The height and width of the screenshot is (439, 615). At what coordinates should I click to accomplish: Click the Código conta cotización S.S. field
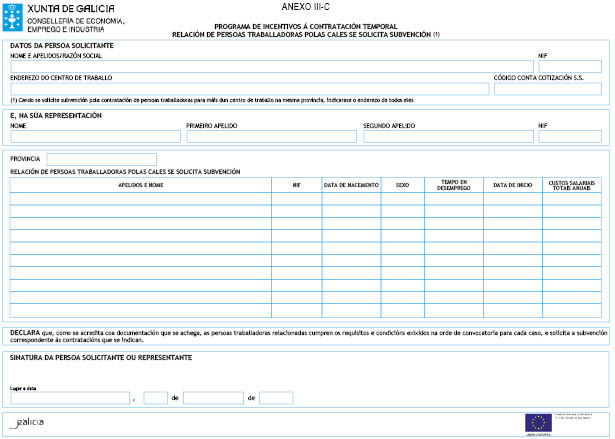[x=548, y=89]
